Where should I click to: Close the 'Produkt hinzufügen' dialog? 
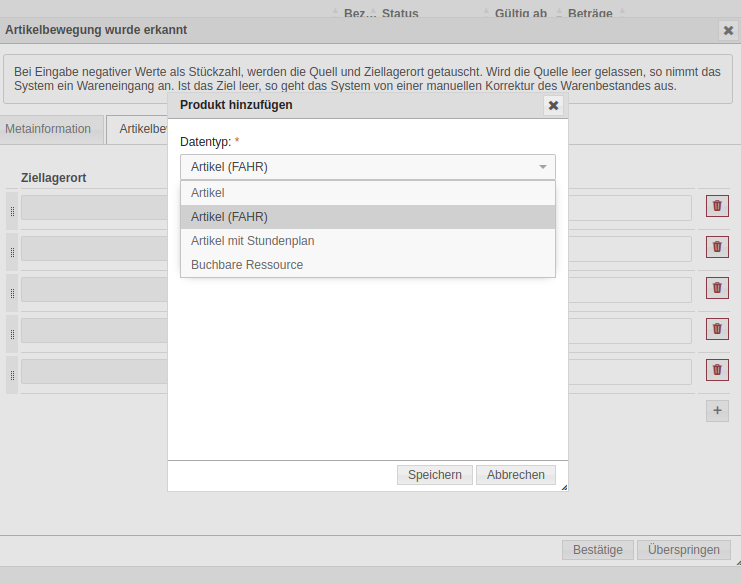click(553, 105)
